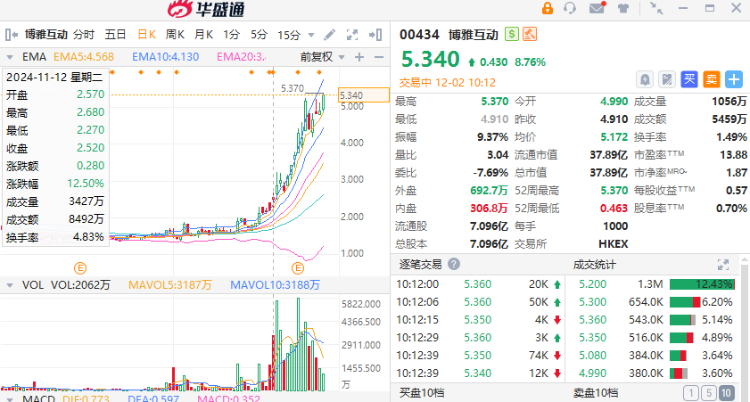Click the scrollbar up arrow in the trade list panel

[745, 261]
